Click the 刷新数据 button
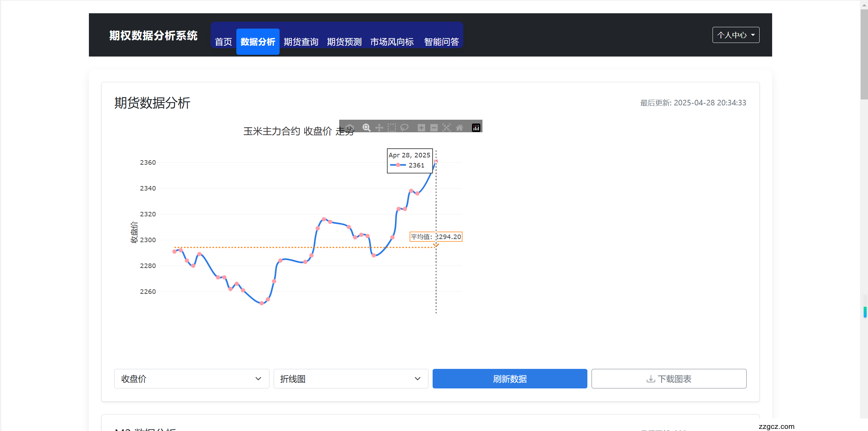Screen dimensions: 868x431 [x=509, y=379]
